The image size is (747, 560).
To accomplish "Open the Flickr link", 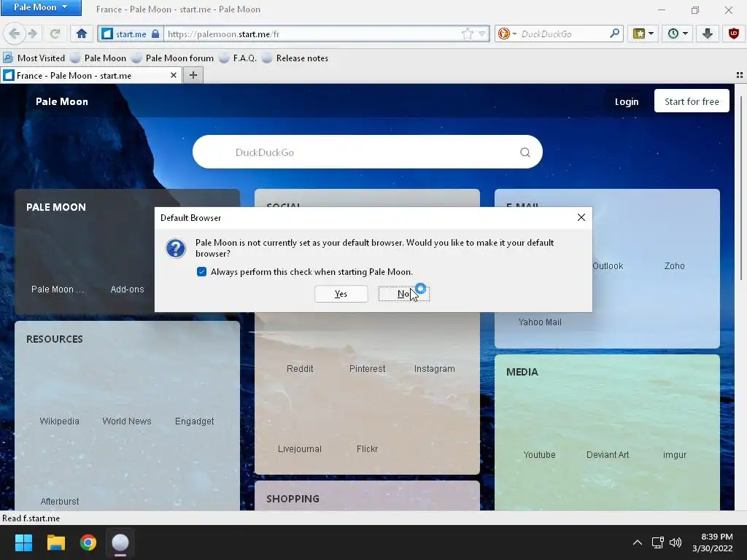I will 368,449.
